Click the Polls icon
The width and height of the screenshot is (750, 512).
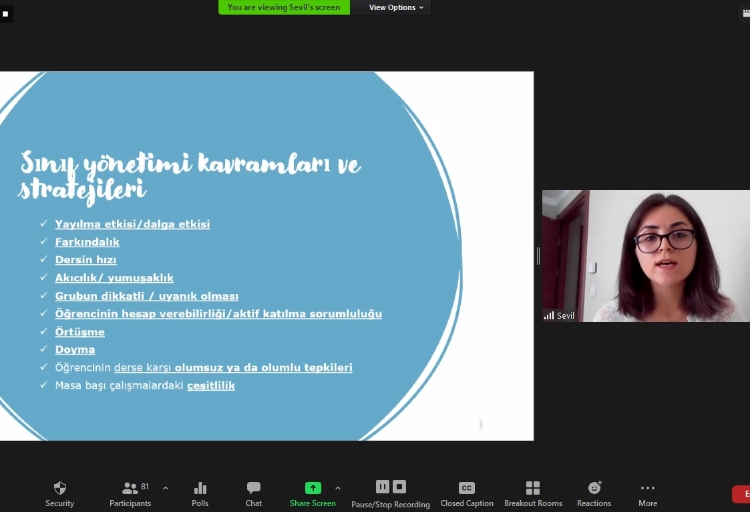pyautogui.click(x=200, y=488)
